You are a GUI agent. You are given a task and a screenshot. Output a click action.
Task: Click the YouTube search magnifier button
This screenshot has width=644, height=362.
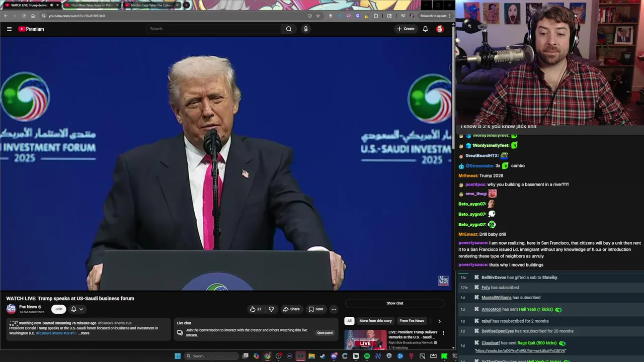pos(289,29)
